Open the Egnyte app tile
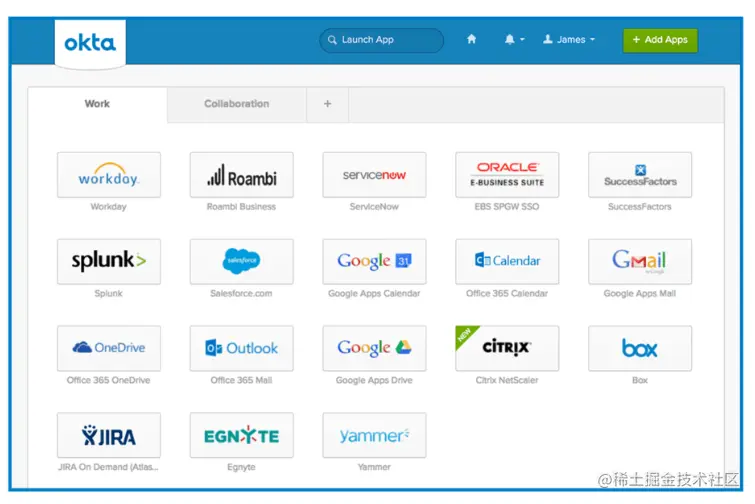The height and width of the screenshot is (504, 755). point(242,435)
